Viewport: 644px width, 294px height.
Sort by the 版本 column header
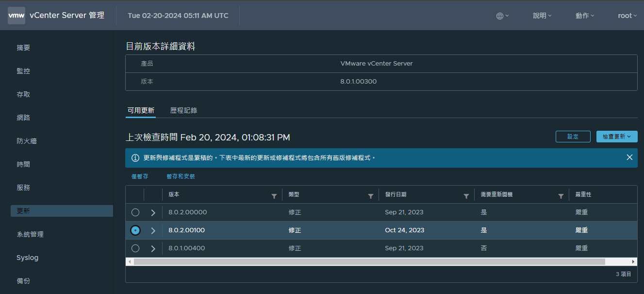174,194
